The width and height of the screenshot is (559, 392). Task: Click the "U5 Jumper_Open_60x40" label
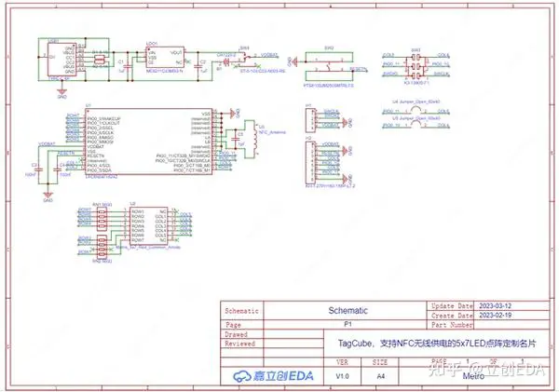[x=416, y=118]
